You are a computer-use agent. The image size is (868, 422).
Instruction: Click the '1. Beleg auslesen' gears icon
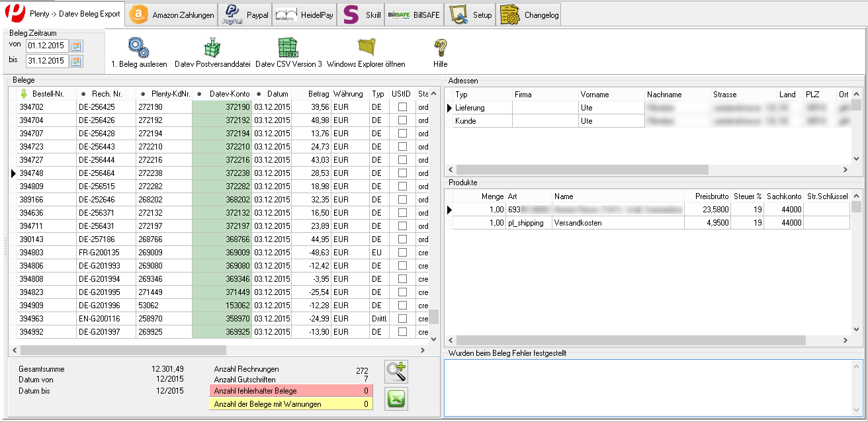tap(138, 47)
